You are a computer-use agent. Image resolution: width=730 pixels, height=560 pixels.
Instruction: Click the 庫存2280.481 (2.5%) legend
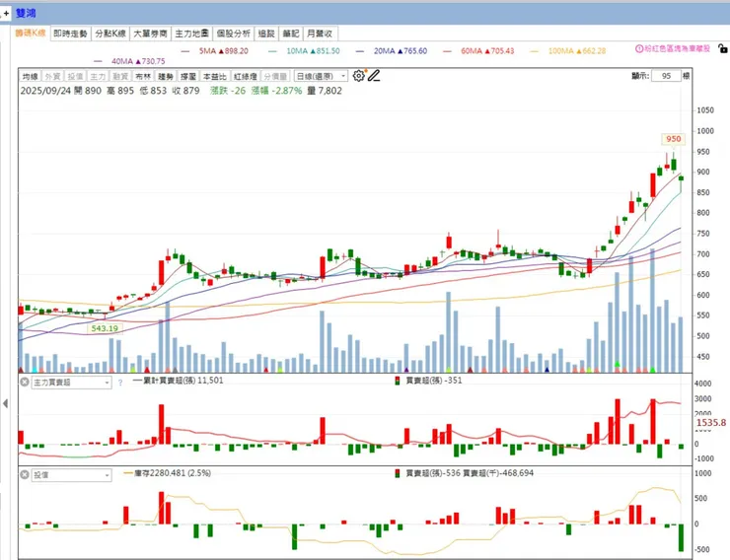point(167,473)
